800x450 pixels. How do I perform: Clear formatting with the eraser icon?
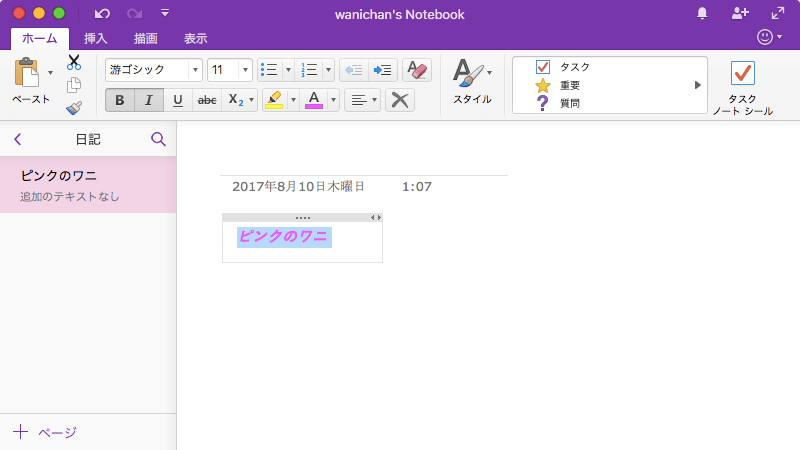click(x=417, y=70)
